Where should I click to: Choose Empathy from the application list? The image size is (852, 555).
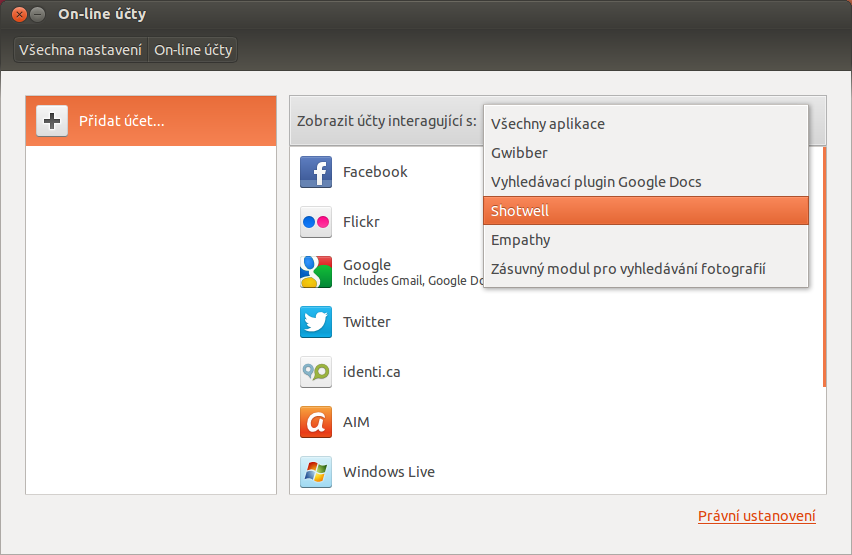pos(646,240)
